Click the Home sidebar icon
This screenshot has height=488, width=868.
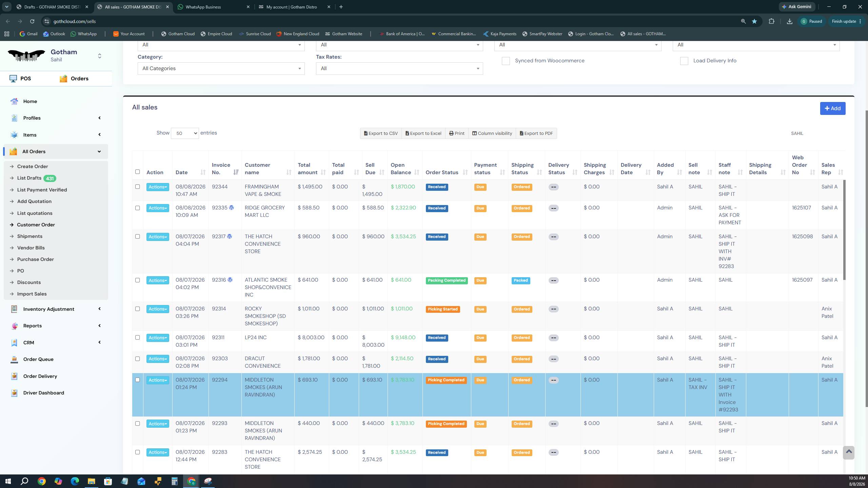tap(14, 101)
